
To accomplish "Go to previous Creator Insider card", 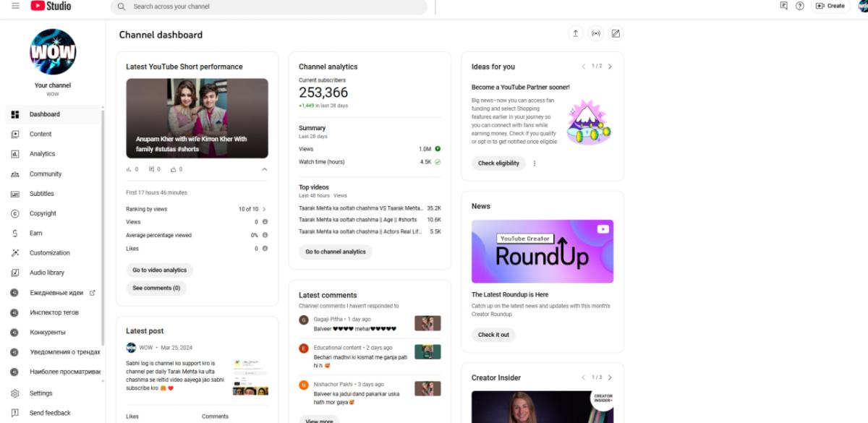I will pyautogui.click(x=584, y=377).
